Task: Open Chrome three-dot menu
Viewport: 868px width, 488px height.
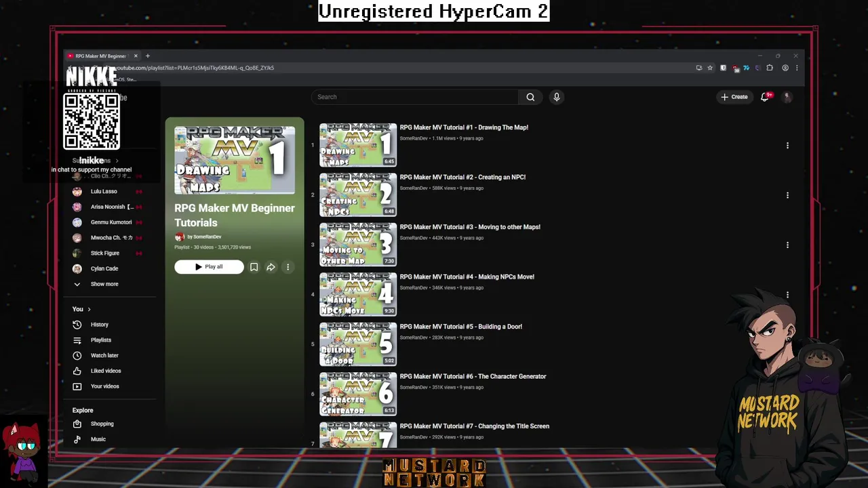Action: point(797,68)
